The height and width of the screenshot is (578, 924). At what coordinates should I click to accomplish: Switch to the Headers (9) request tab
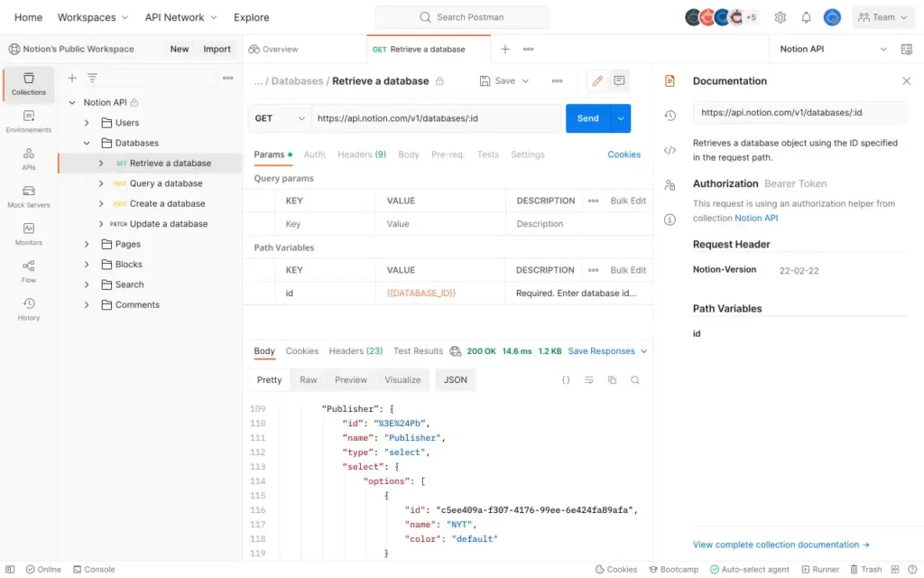[361, 154]
